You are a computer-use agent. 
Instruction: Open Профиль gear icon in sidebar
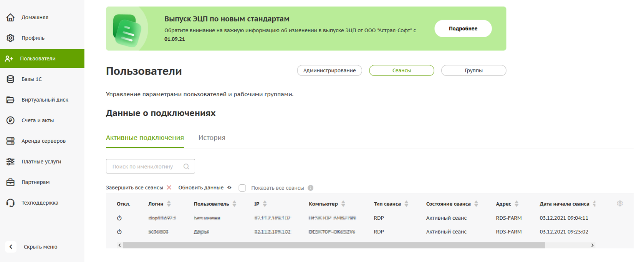10,38
